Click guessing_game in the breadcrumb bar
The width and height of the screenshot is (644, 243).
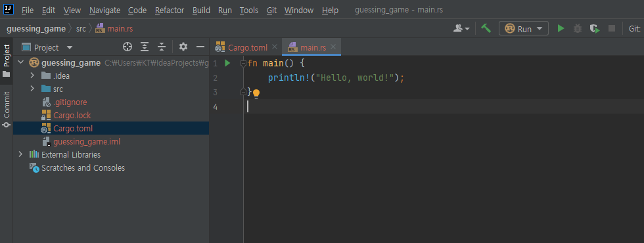pos(36,29)
